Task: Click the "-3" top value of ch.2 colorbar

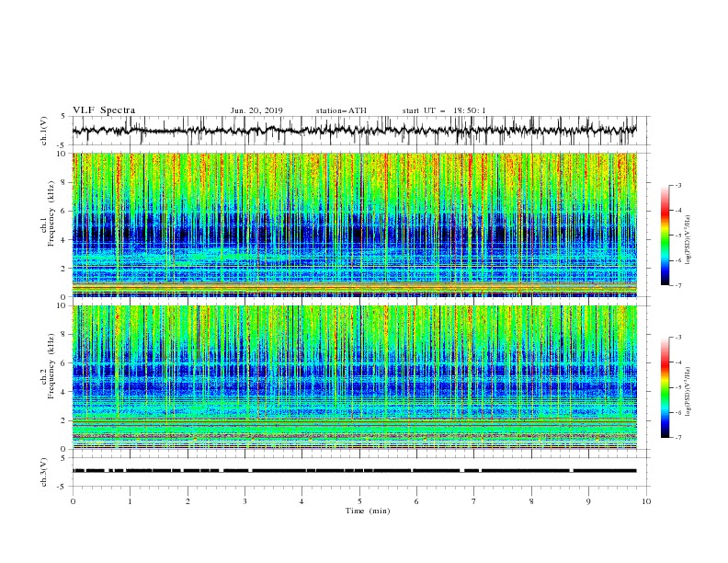Action: click(x=677, y=338)
